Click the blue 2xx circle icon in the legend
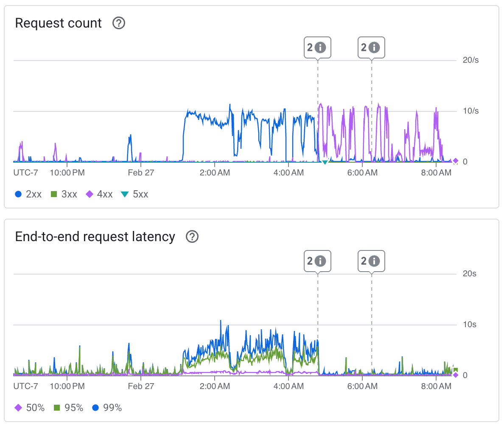 pyautogui.click(x=17, y=194)
